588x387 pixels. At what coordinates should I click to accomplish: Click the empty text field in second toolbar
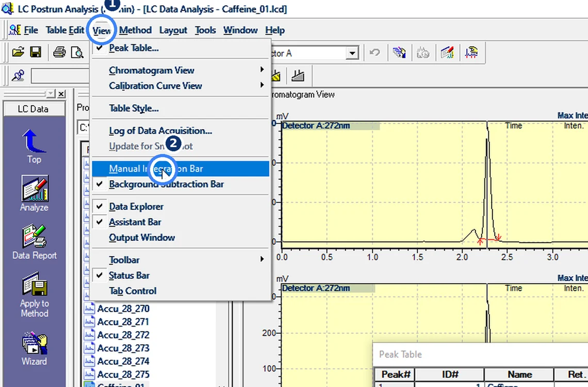pos(60,76)
